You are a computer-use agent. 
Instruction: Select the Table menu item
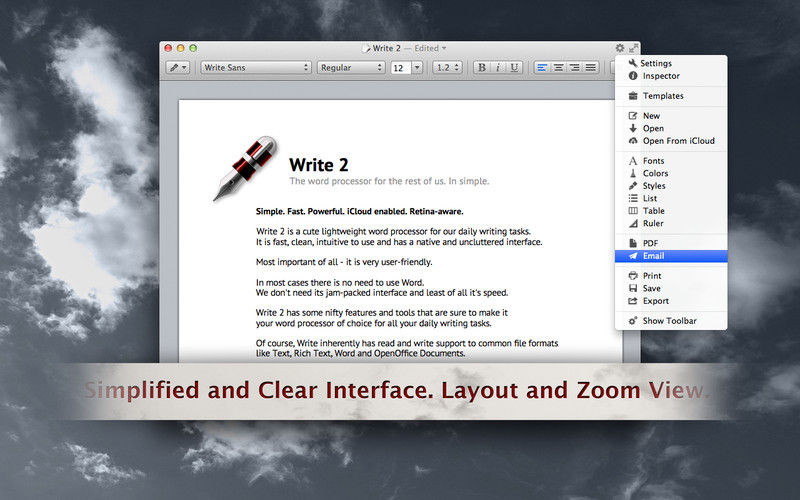[x=671, y=211]
